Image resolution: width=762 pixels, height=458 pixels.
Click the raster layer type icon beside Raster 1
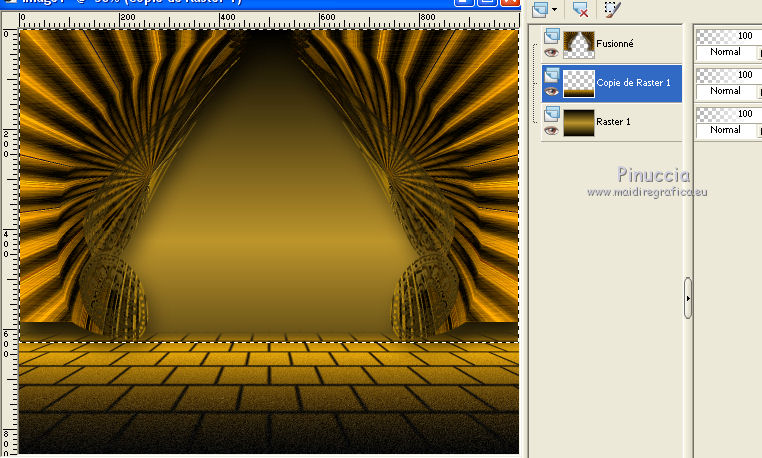coord(552,114)
